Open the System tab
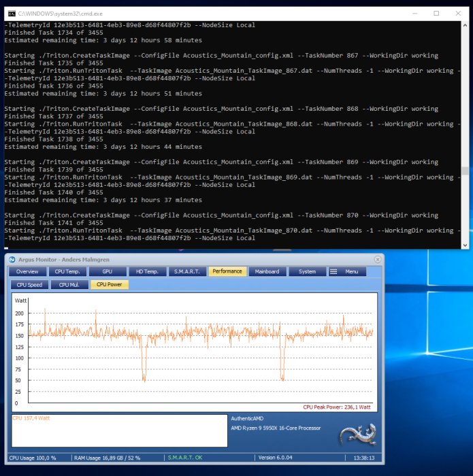 click(x=307, y=271)
